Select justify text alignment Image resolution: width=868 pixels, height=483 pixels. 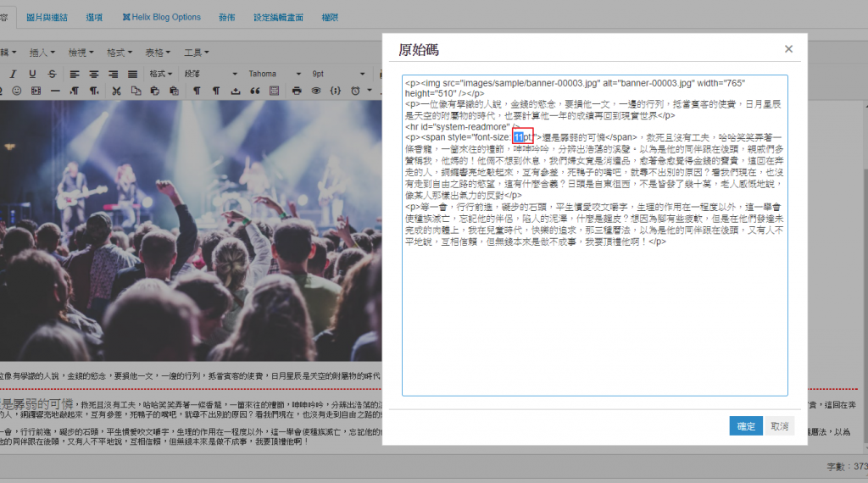(x=132, y=74)
